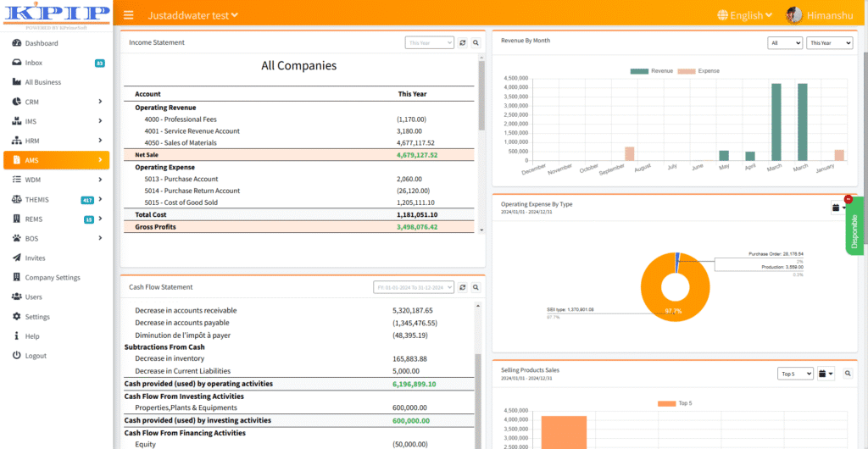Image resolution: width=868 pixels, height=449 pixels.
Task: Refresh the Income Statement panel
Action: coord(463,42)
